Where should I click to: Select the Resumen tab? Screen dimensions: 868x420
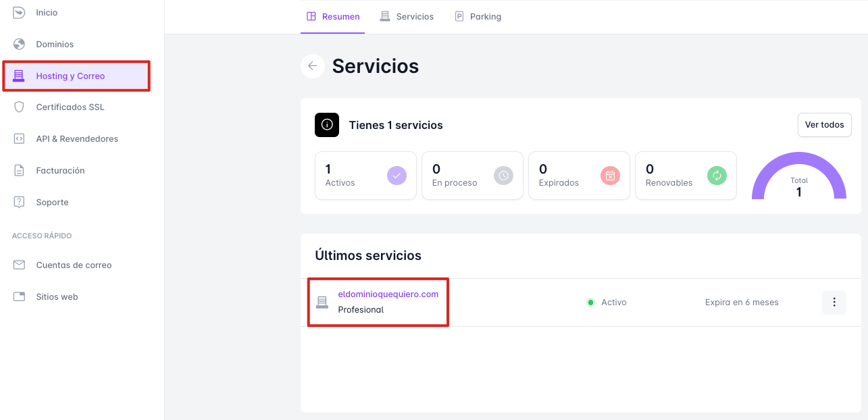(333, 16)
